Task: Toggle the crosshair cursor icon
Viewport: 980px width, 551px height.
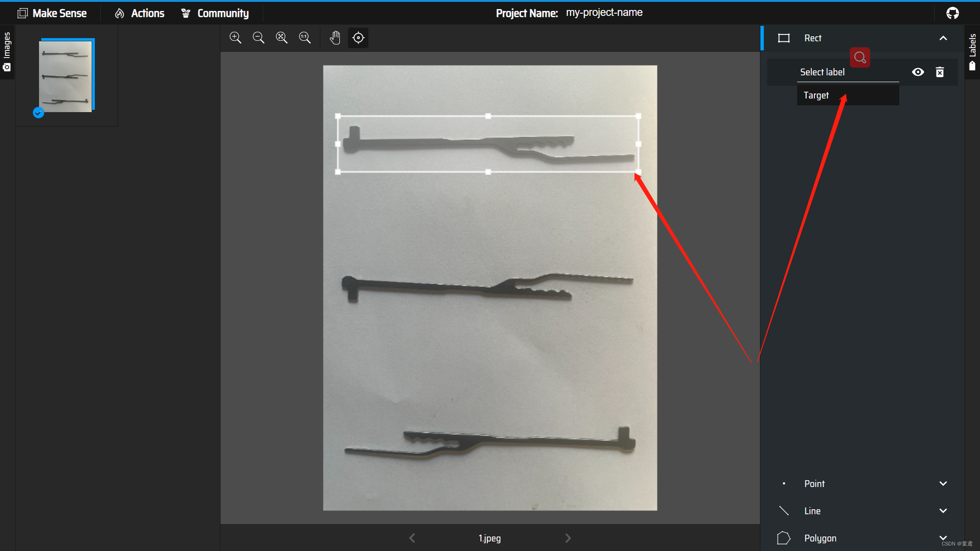Action: pos(358,38)
